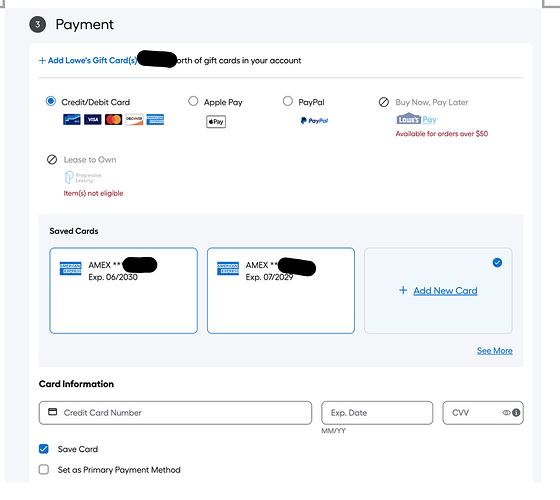
Task: Show CVV using the eye icon
Action: coord(506,412)
